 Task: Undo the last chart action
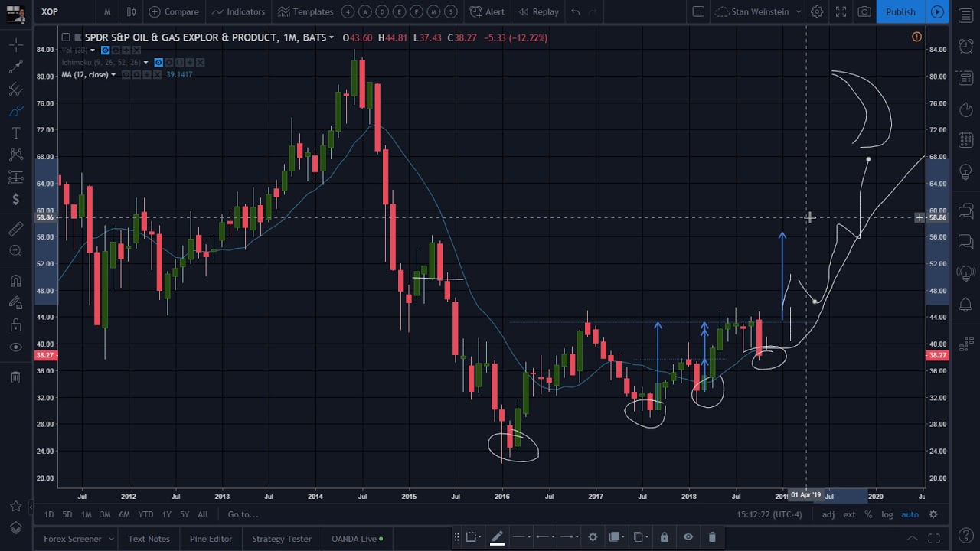tap(575, 11)
